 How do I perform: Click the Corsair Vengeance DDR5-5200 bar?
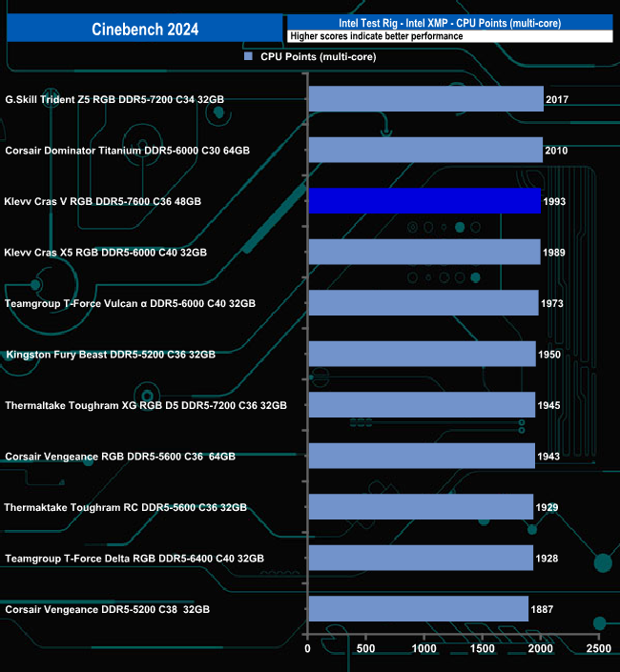click(x=419, y=608)
